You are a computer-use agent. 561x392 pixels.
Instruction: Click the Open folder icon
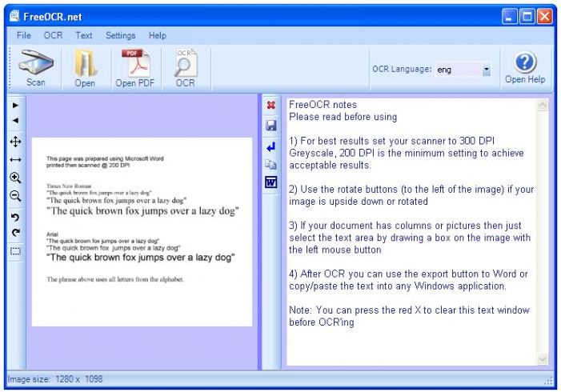[x=85, y=64]
